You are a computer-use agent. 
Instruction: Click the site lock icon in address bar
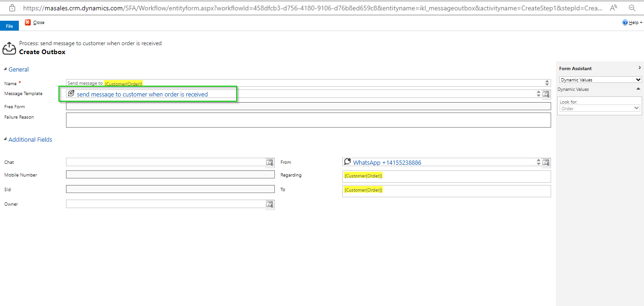(x=12, y=8)
